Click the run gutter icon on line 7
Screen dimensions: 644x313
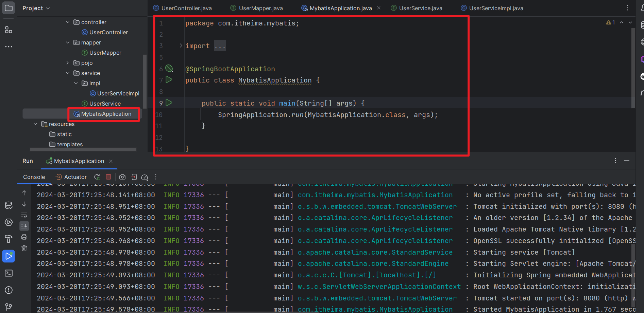click(x=169, y=80)
